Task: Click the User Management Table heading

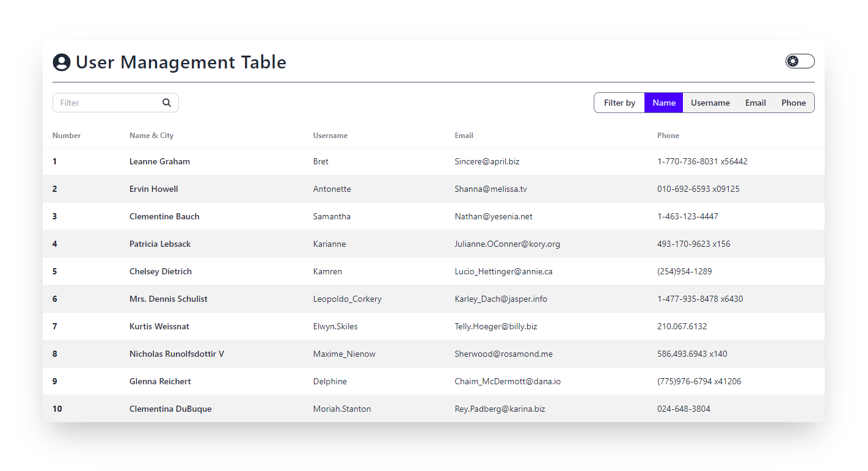Action: [181, 62]
